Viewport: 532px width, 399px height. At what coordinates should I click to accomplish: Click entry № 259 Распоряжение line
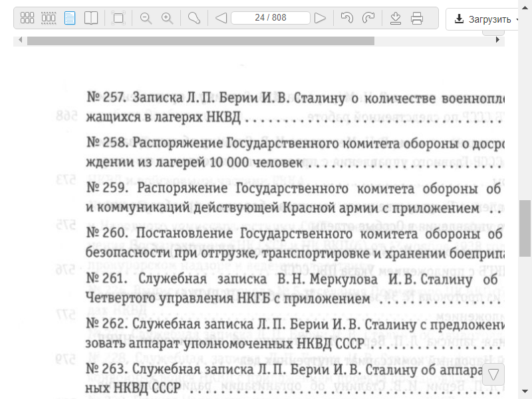(x=294, y=188)
